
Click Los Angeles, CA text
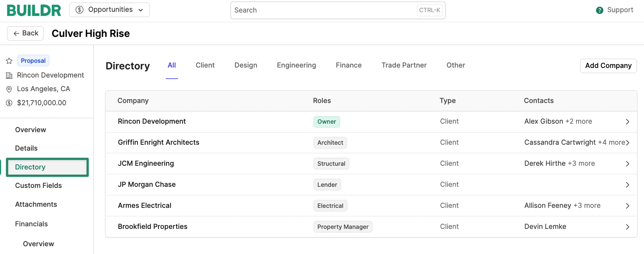tap(44, 89)
